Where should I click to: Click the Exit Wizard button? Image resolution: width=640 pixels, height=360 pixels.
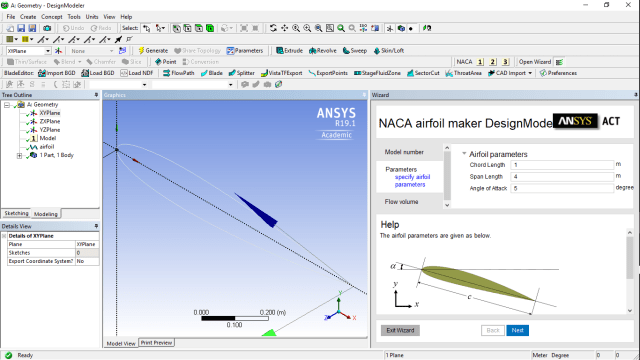(x=400, y=330)
